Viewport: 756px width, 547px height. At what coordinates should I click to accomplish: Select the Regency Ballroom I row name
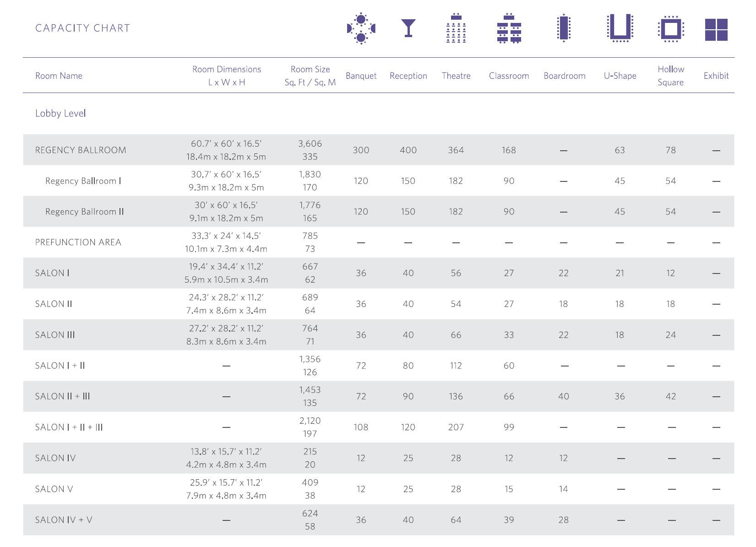pos(83,181)
